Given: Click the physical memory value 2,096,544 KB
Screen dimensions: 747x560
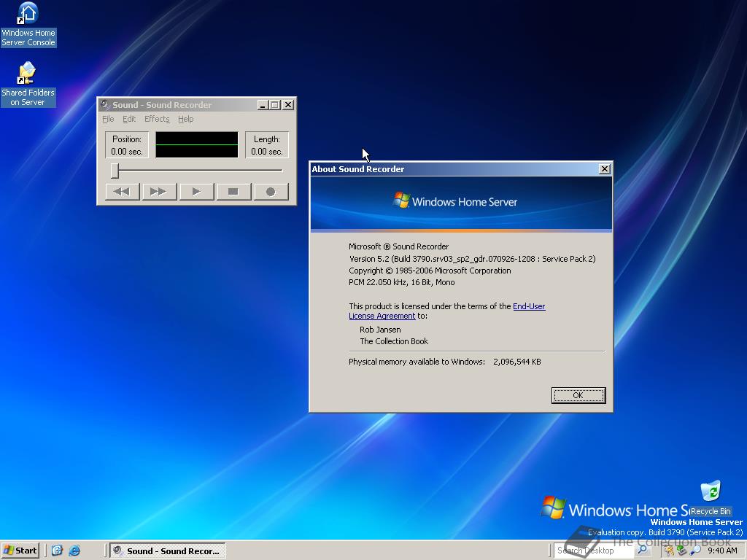Looking at the screenshot, I should [x=517, y=362].
